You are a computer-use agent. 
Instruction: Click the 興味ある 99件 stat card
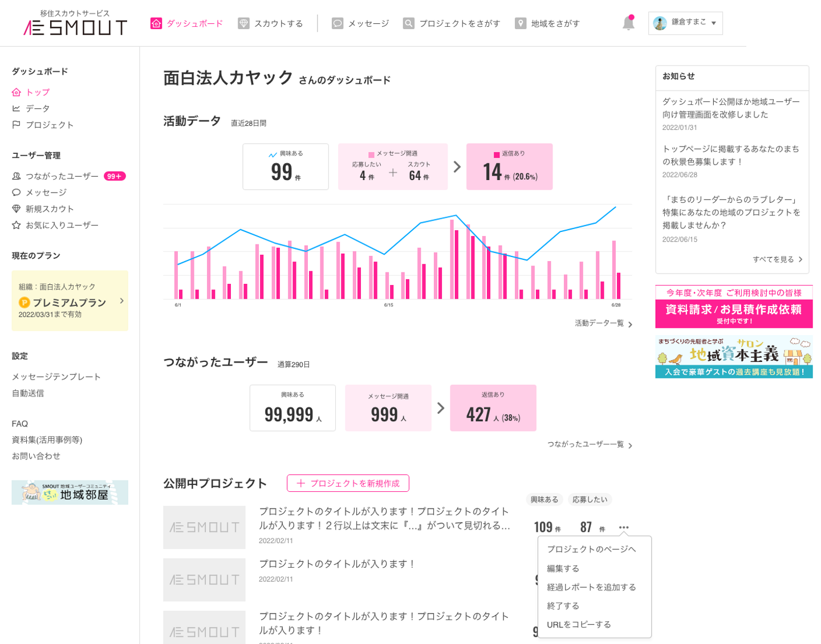pos(286,166)
